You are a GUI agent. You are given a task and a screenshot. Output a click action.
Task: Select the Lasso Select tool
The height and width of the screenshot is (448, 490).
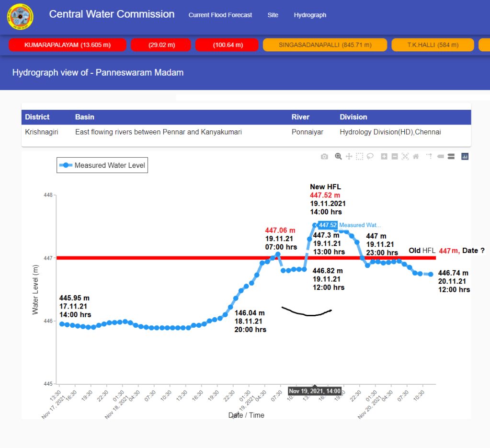tap(370, 156)
